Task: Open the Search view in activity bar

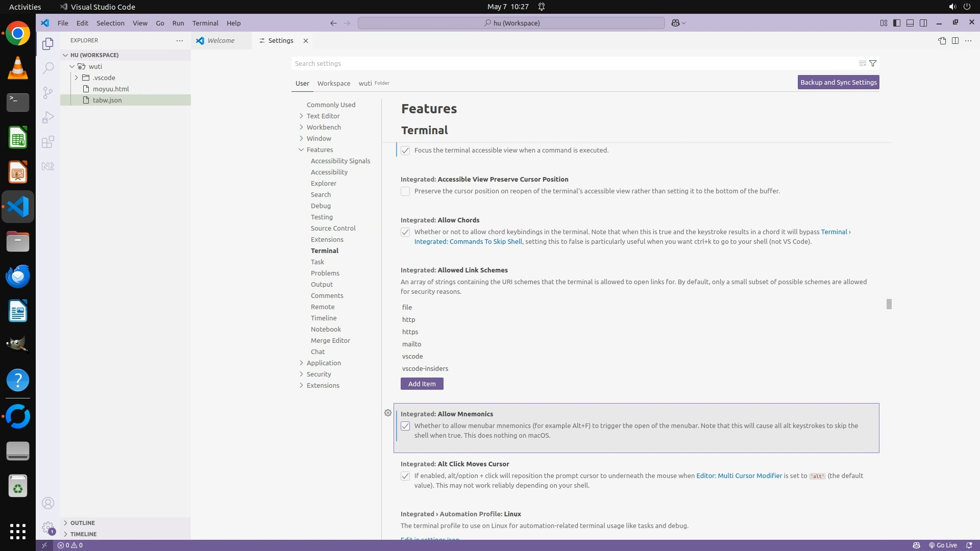Action: point(48,68)
